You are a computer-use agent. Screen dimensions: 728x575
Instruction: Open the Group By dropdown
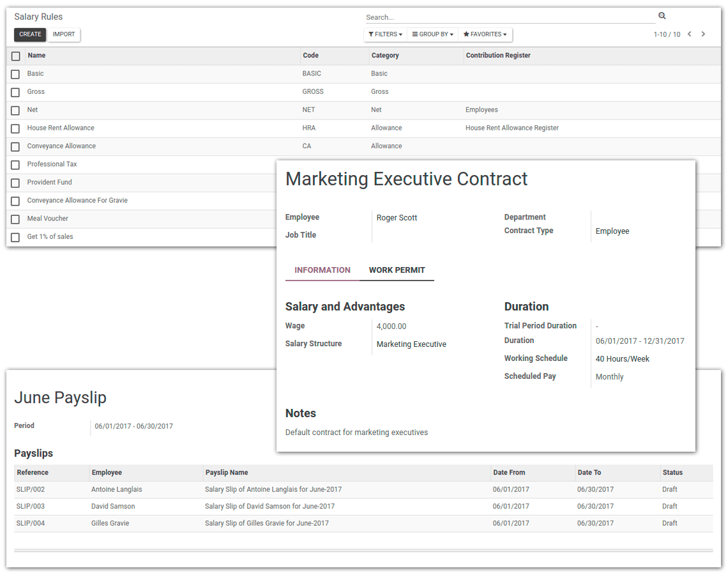pos(432,34)
